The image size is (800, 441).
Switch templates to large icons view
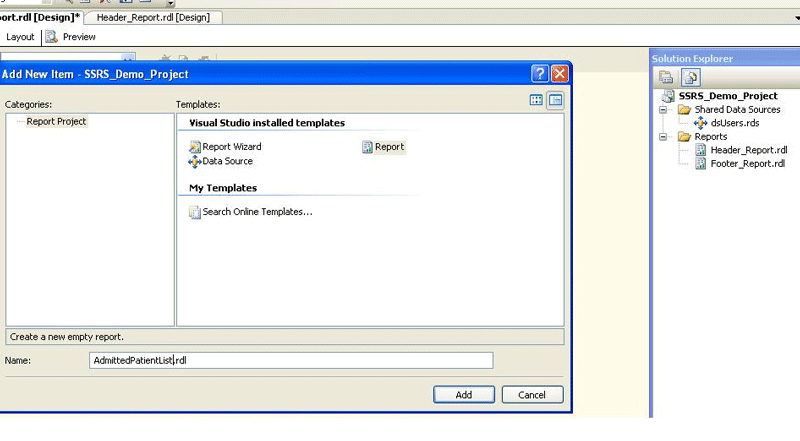pos(536,100)
